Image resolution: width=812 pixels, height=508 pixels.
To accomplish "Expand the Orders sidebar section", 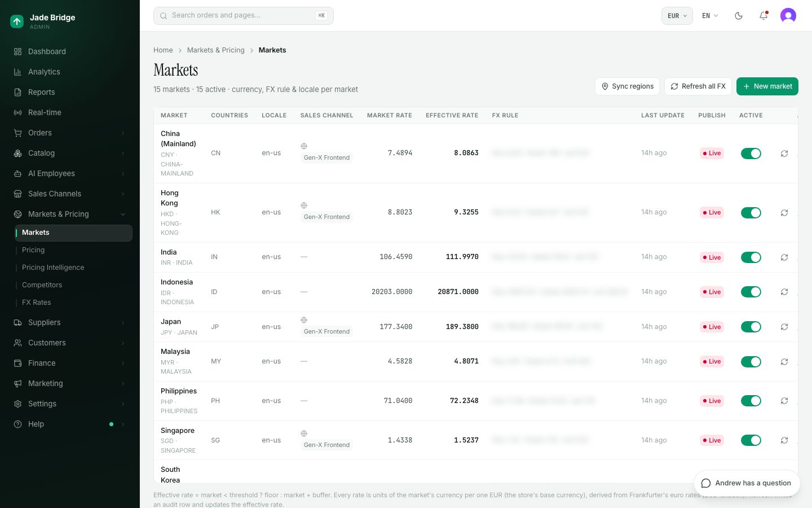I will tap(70, 133).
